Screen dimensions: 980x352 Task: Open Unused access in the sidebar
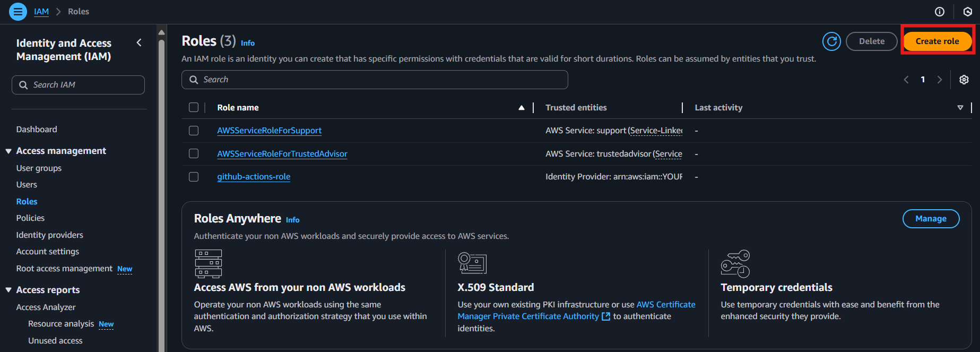(x=55, y=341)
